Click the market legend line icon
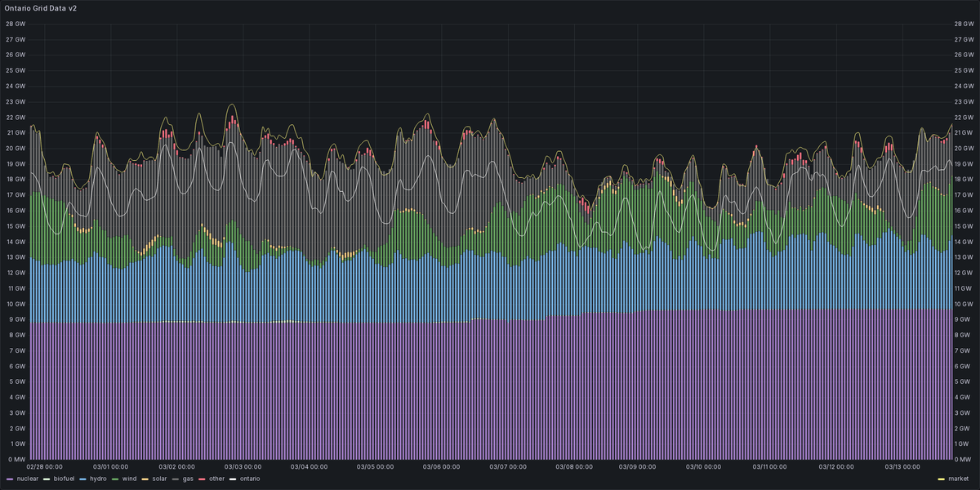The width and height of the screenshot is (980, 490). (941, 479)
